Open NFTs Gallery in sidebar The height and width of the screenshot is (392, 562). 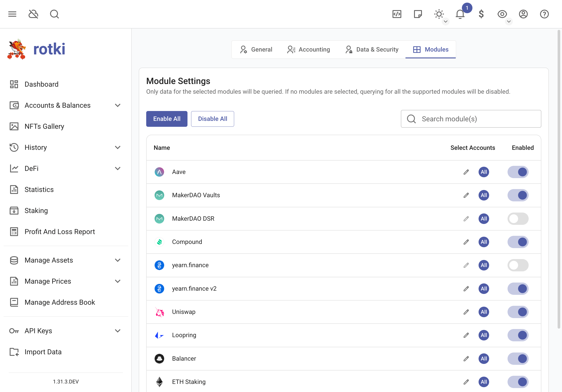click(66, 126)
